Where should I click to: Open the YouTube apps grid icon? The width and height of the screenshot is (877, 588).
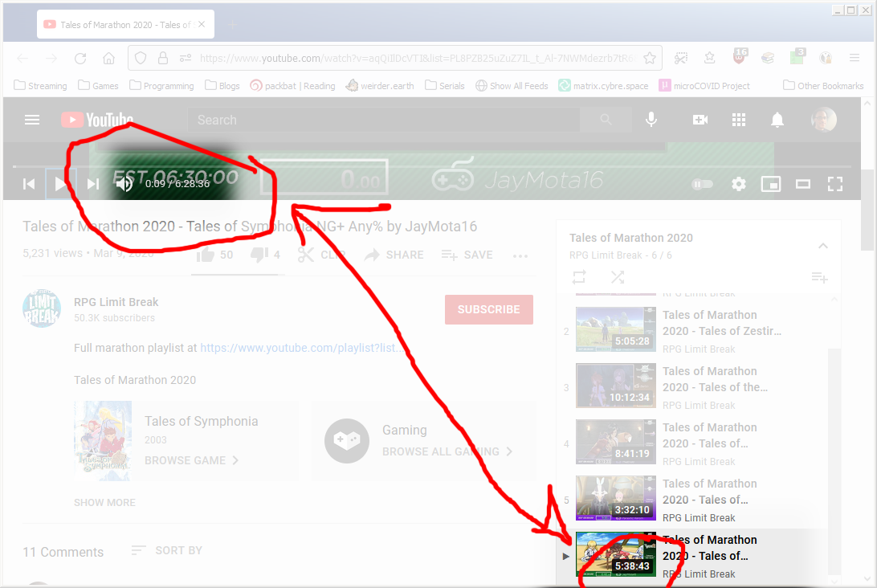pos(739,120)
